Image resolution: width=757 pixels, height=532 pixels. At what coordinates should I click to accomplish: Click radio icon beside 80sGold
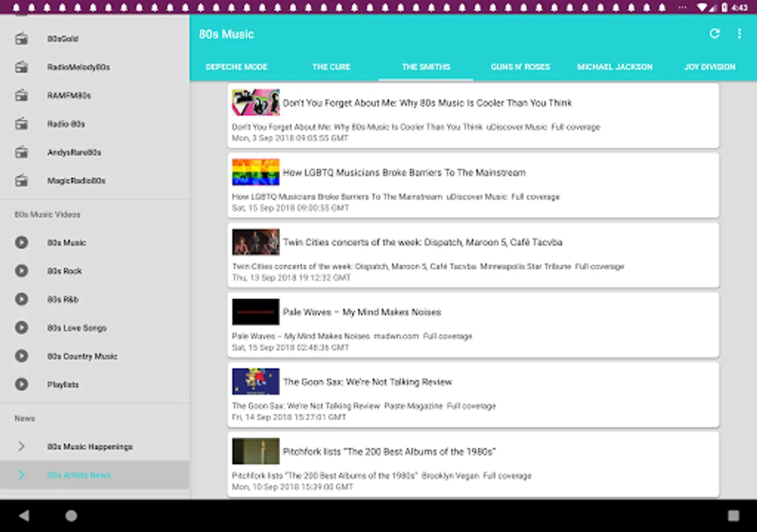tap(21, 38)
